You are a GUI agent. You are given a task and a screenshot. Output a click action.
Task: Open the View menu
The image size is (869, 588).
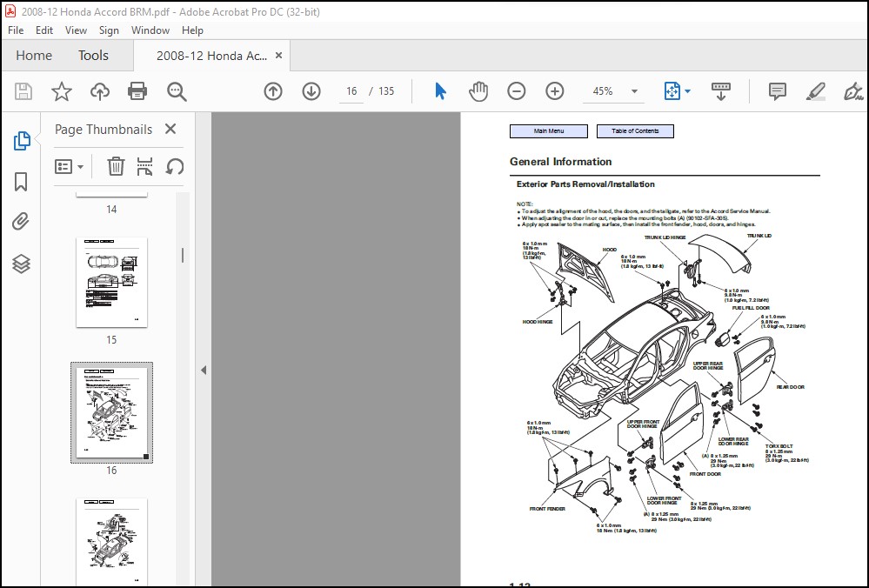(76, 30)
